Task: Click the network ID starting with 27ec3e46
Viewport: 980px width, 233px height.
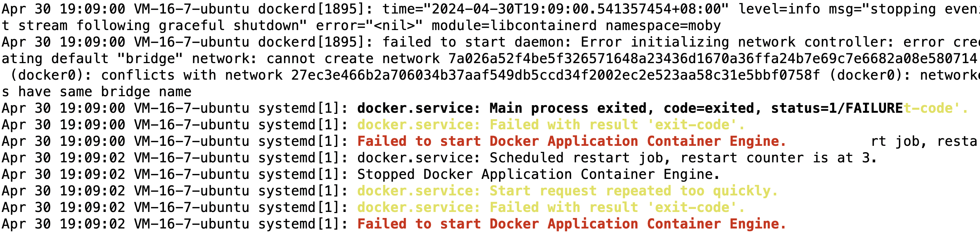Action: coord(555,75)
